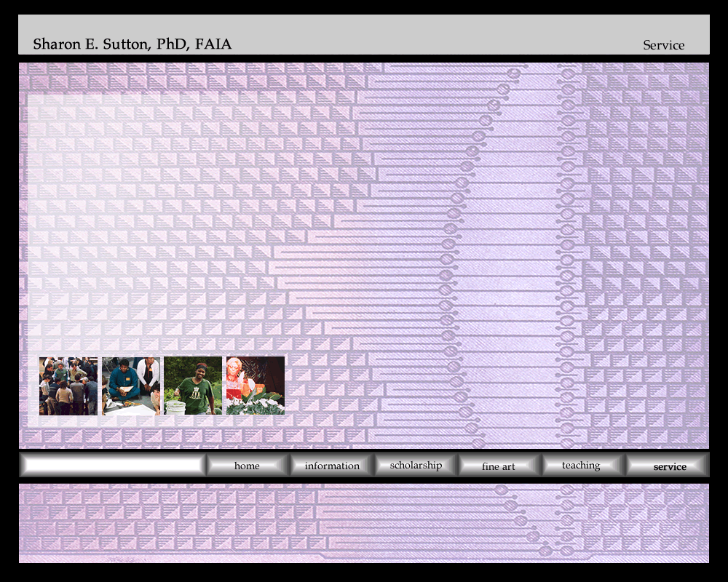Open the thumbnail with white flowers
Image resolution: width=728 pixels, height=582 pixels.
[x=256, y=386]
